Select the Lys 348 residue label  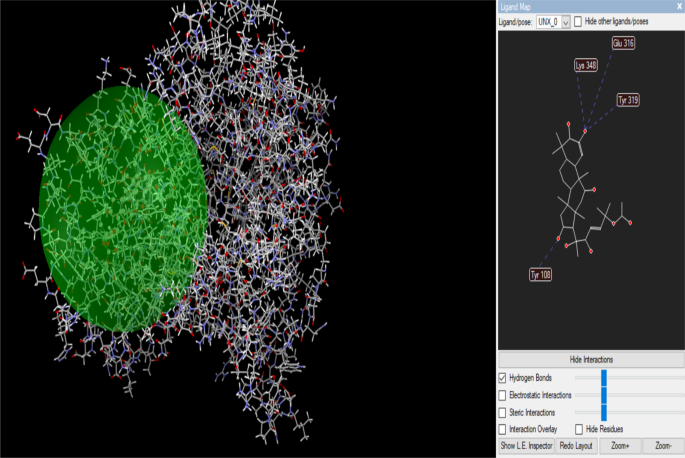[x=587, y=66]
